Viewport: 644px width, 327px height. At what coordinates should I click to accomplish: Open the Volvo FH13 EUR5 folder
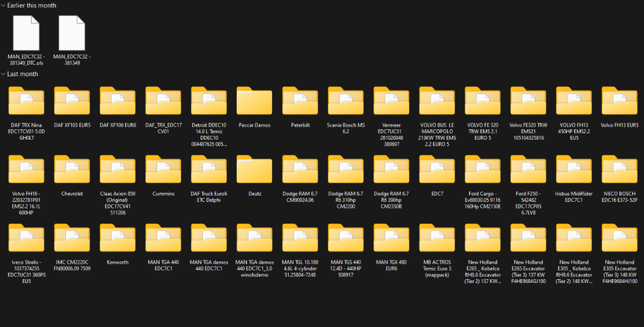point(620,101)
